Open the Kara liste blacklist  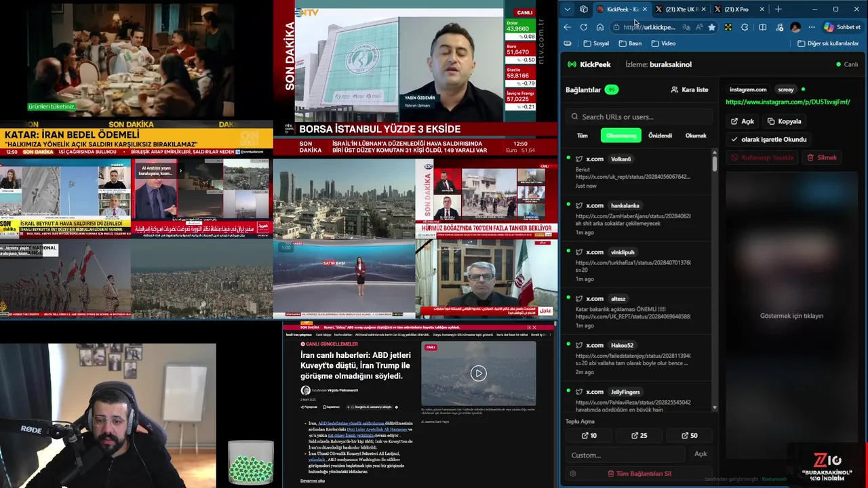[x=689, y=89]
